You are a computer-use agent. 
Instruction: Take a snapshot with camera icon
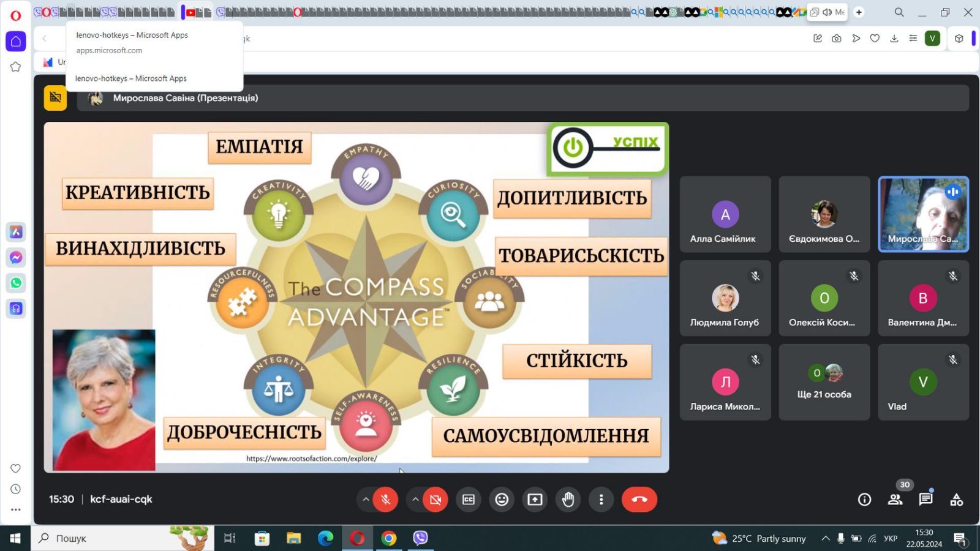tap(837, 39)
